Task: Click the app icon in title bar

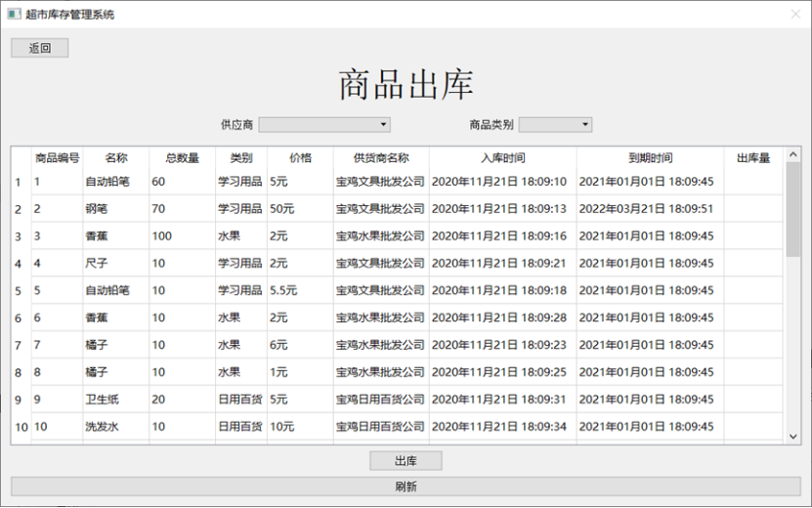Action: [14, 14]
